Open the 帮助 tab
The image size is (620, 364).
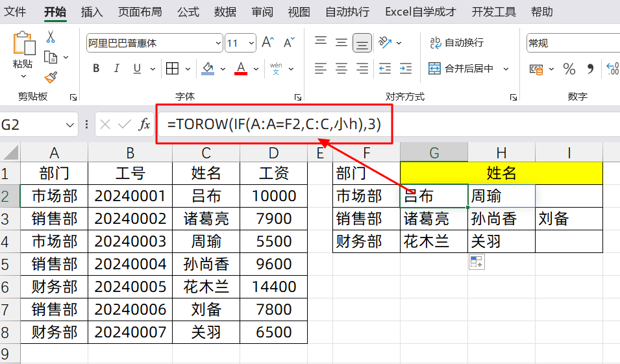pyautogui.click(x=541, y=12)
